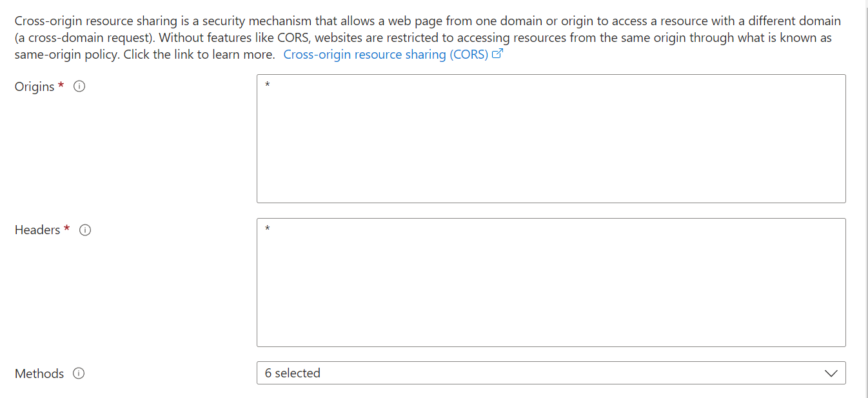Click the info icon next to Origins
This screenshot has width=868, height=398.
79,86
